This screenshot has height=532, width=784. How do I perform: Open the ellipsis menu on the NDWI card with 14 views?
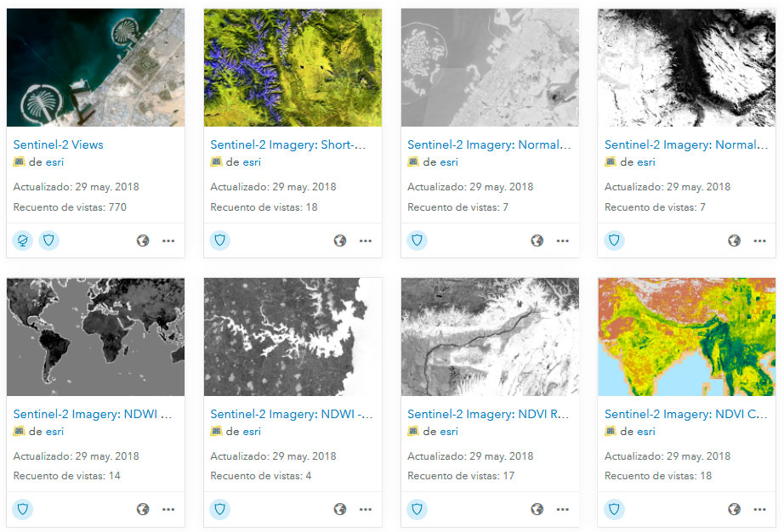point(168,510)
